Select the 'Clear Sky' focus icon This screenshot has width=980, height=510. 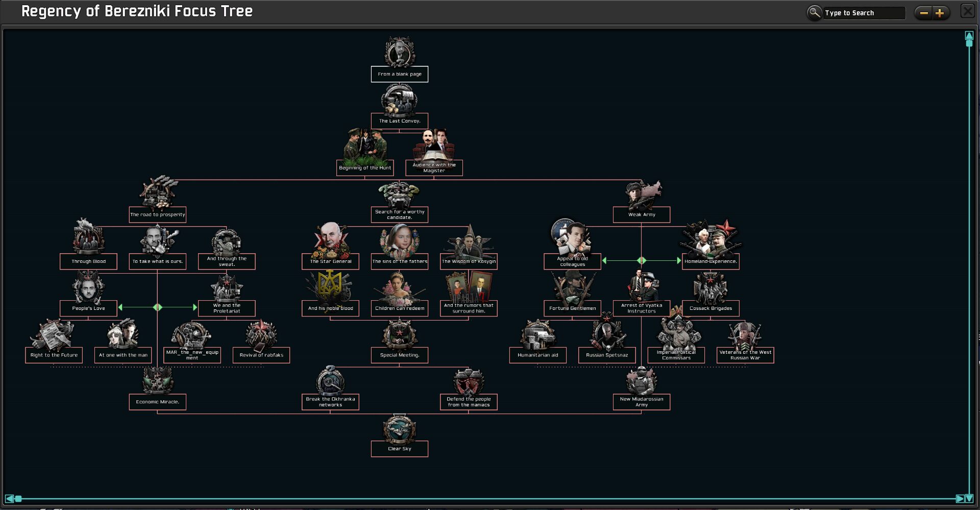(400, 428)
